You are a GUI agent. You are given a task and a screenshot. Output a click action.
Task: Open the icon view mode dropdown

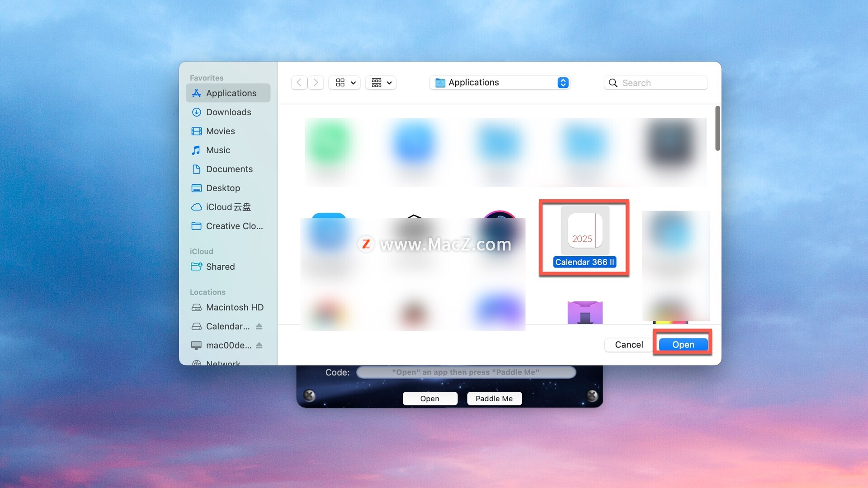[x=345, y=83]
